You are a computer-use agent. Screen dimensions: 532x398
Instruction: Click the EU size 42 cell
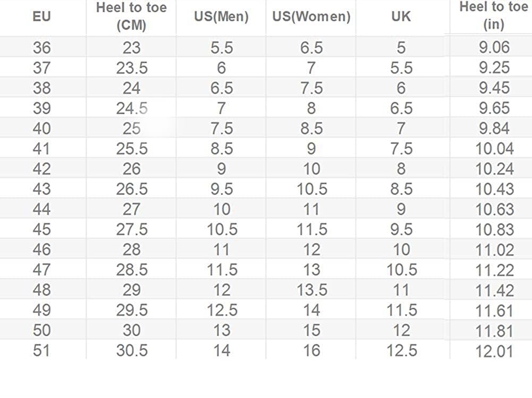tap(41, 169)
